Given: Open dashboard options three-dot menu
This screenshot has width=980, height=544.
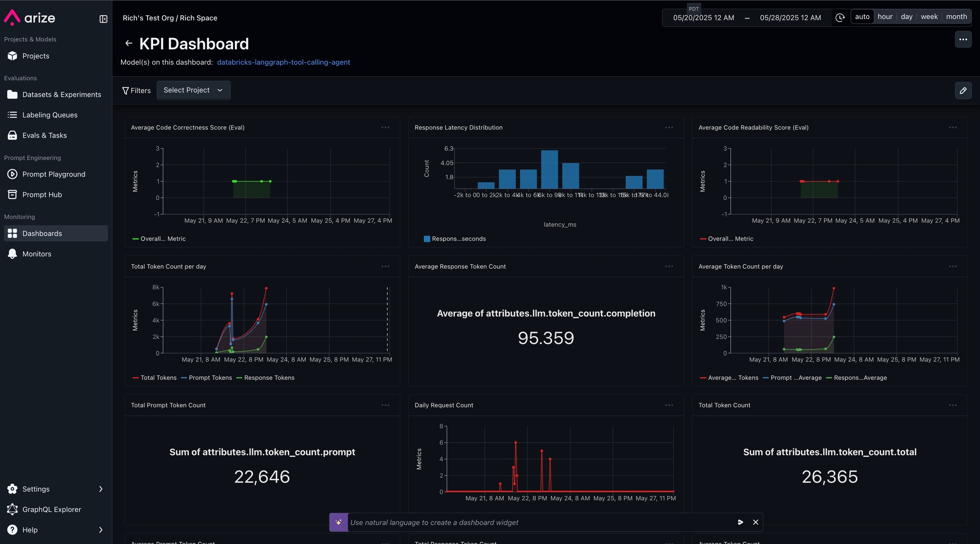Looking at the screenshot, I should coord(963,39).
